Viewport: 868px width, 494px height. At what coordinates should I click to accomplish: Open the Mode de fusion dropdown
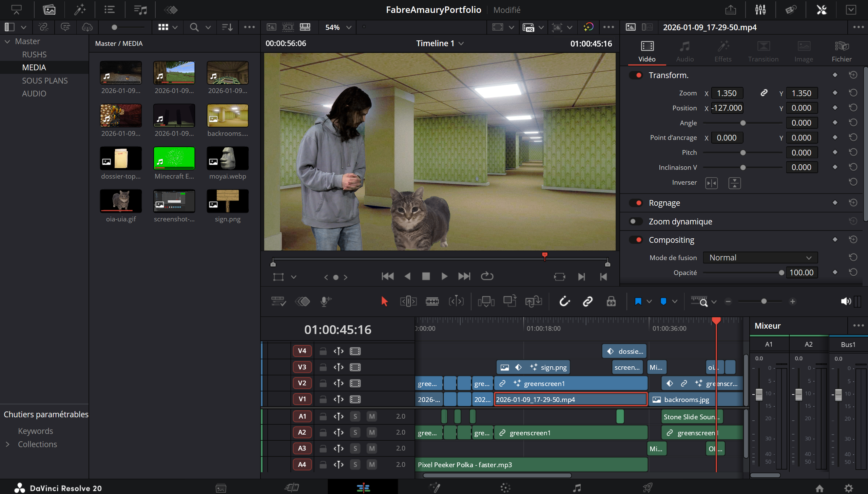(x=760, y=258)
